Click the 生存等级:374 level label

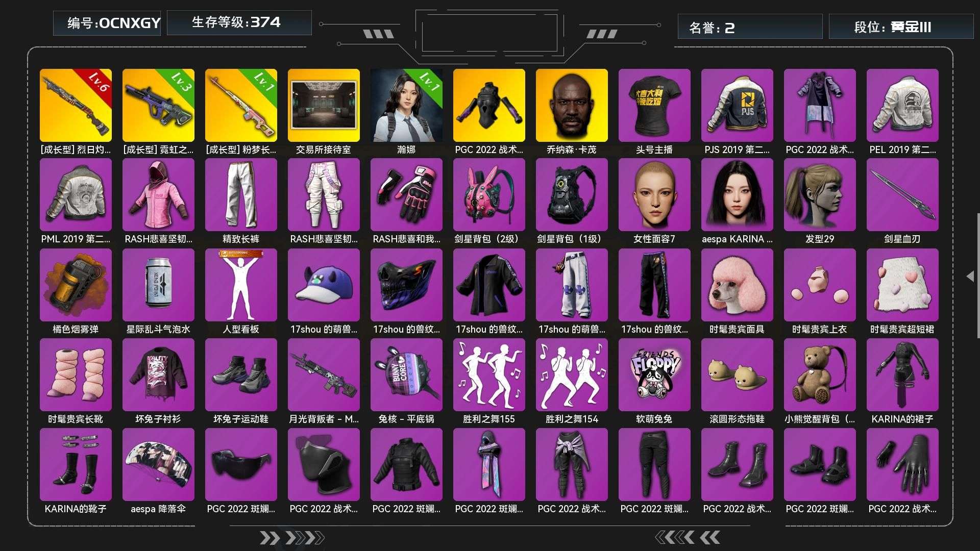point(239,23)
